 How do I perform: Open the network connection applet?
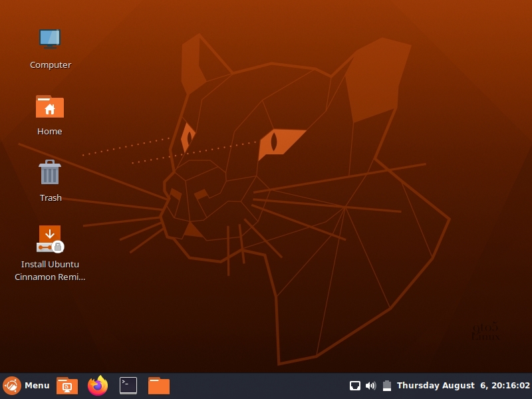(355, 386)
